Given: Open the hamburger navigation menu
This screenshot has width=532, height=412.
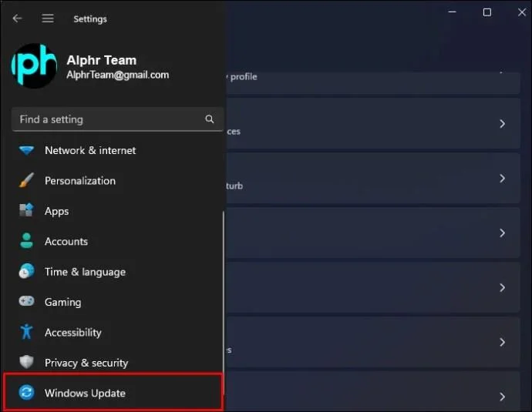Looking at the screenshot, I should pos(48,18).
